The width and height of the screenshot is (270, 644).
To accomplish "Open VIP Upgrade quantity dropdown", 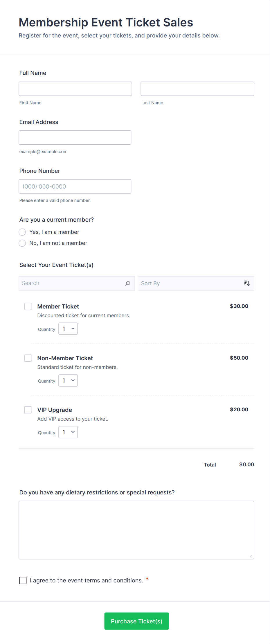I will pos(68,432).
